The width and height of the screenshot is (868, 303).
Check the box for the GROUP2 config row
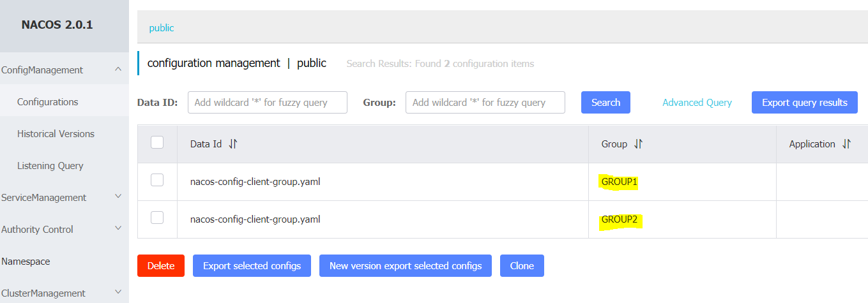tap(157, 218)
